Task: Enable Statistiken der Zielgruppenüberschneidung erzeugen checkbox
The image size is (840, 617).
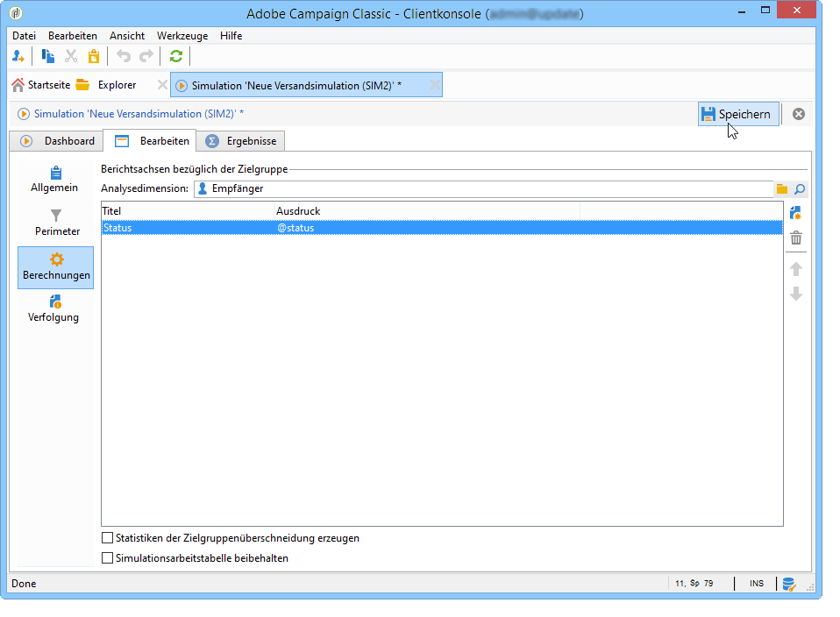Action: point(108,538)
